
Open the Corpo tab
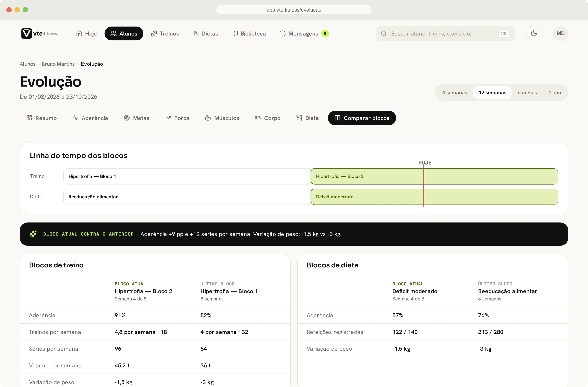click(x=268, y=118)
